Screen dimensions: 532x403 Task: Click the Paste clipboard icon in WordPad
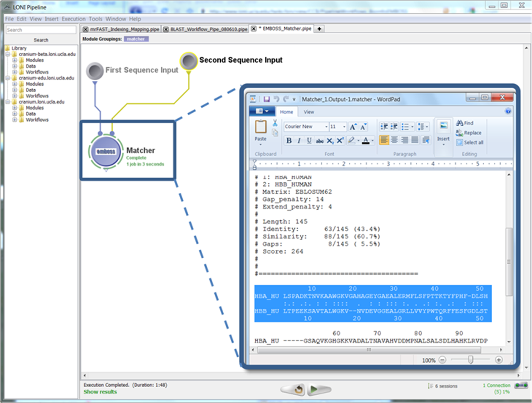click(261, 127)
